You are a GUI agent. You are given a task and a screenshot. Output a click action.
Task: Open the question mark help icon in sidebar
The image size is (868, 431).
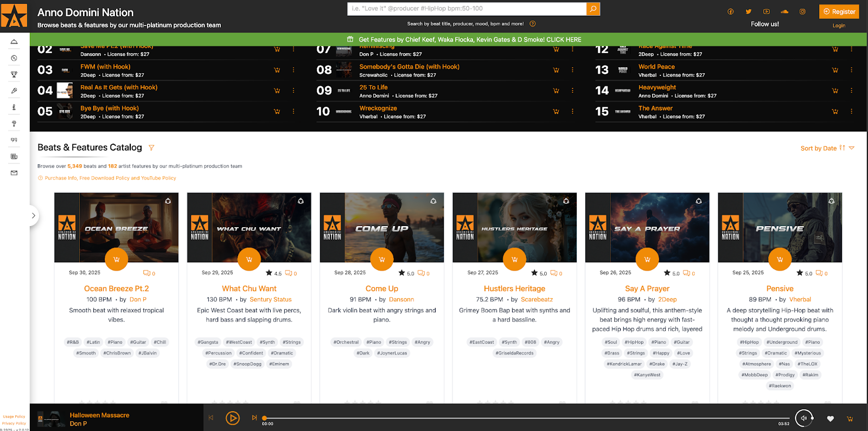point(14,124)
